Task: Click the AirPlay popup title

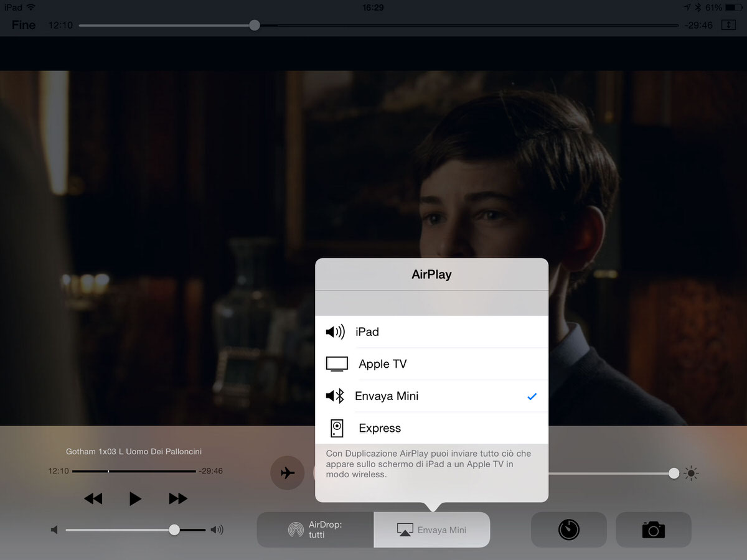Action: 431,274
